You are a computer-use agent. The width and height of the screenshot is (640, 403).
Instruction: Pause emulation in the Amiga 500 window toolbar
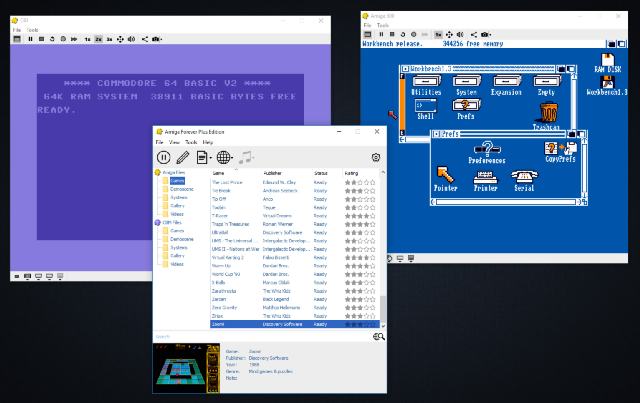tap(381, 35)
